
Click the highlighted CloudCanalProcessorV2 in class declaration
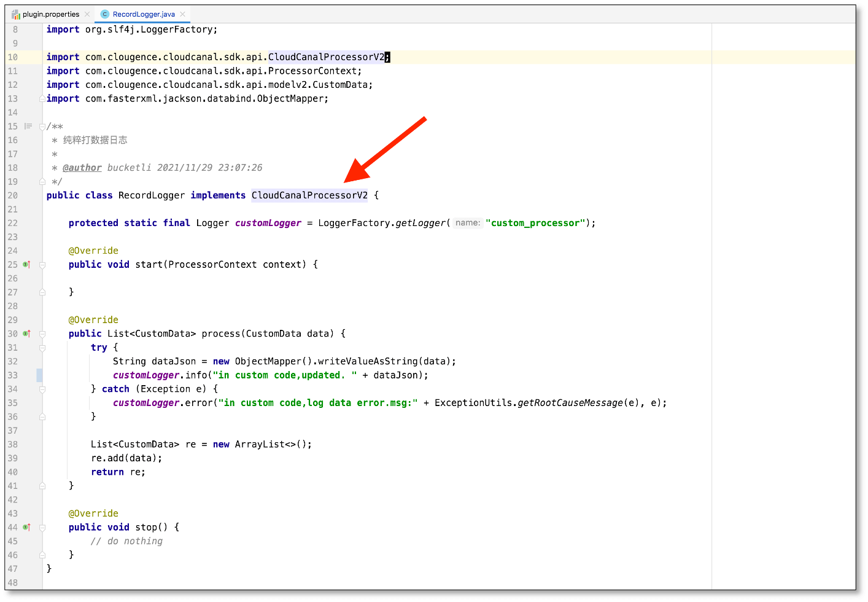pyautogui.click(x=309, y=195)
